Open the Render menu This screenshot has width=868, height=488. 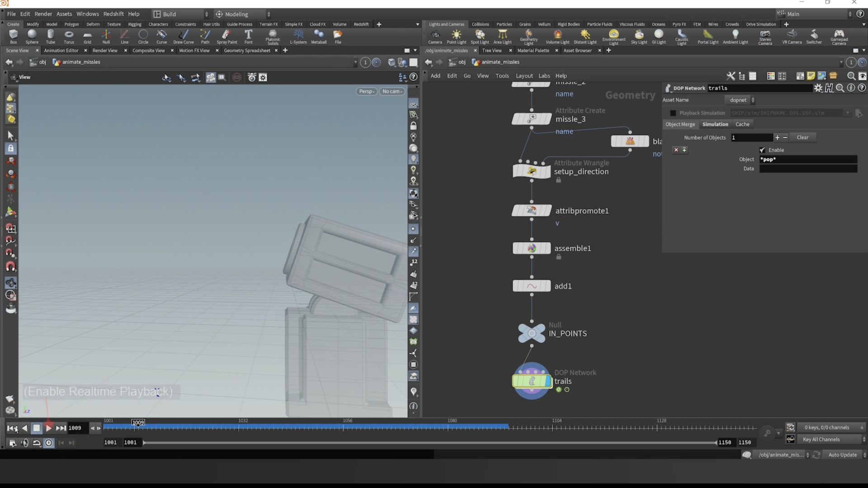click(43, 14)
